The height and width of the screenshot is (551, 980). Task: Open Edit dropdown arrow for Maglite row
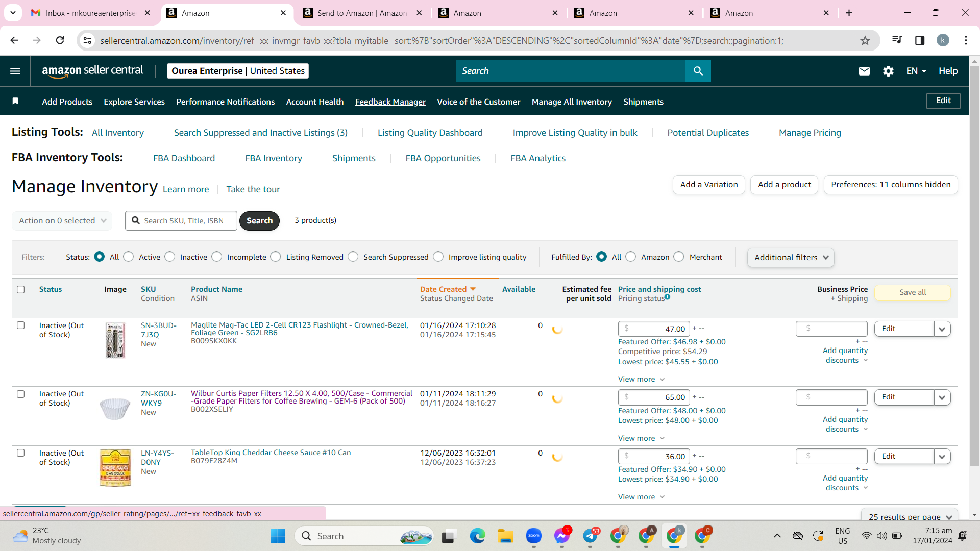[x=942, y=329]
